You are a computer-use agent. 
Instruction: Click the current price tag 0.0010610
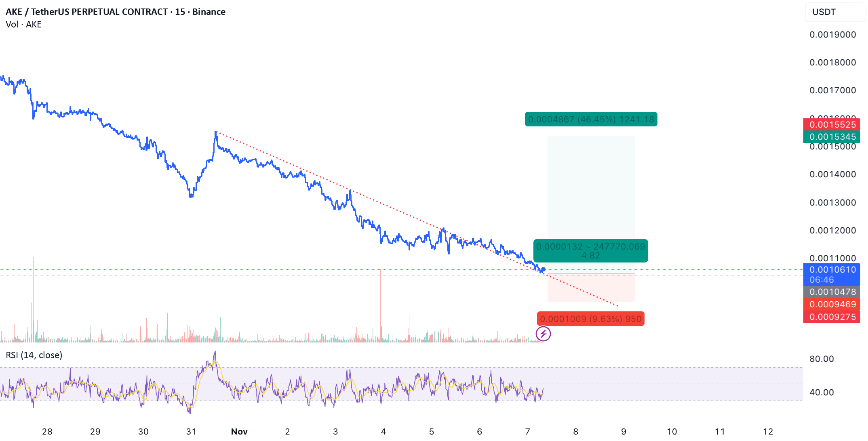tap(832, 270)
